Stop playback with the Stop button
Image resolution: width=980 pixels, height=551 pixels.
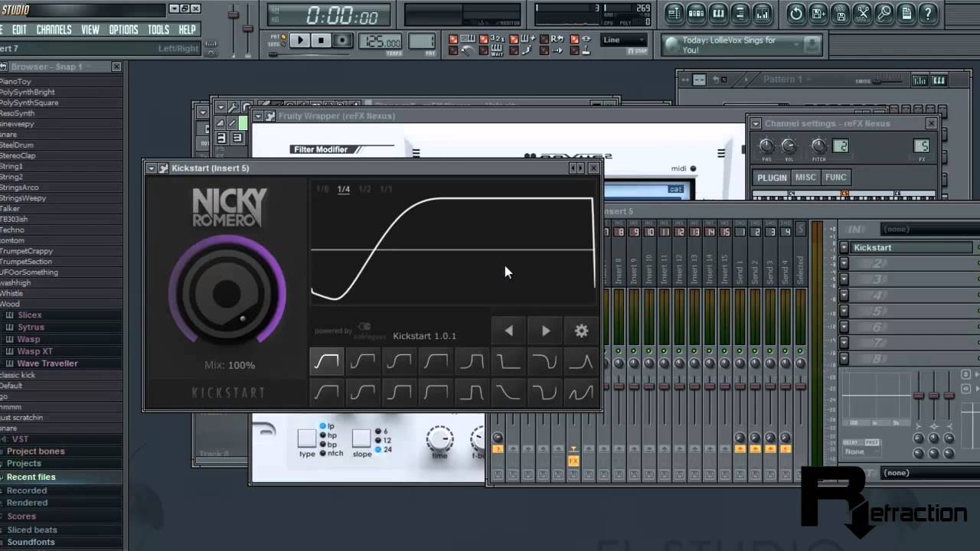322,41
